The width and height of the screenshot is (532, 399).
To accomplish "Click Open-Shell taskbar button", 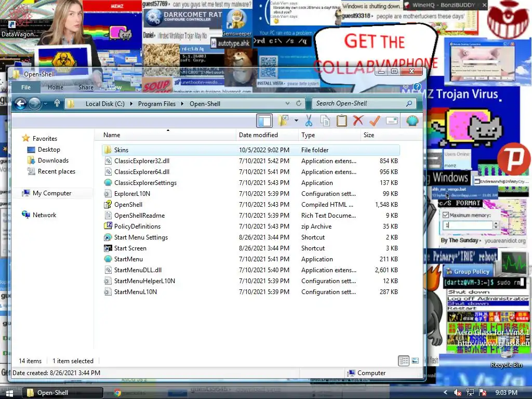I will pos(63,393).
